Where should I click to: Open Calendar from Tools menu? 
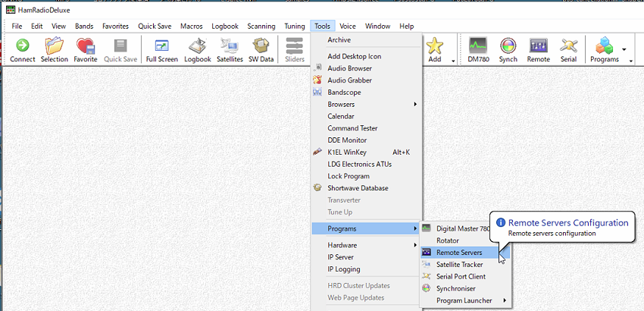[367, 116]
